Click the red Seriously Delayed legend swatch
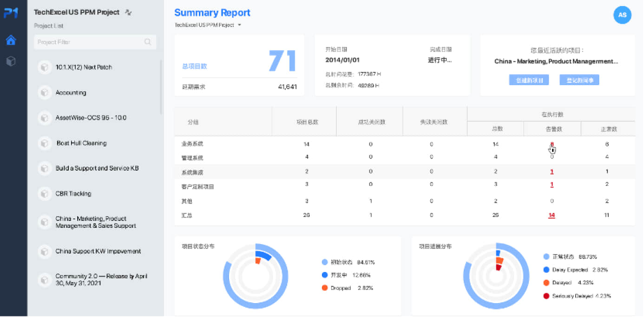Image resolution: width=644 pixels, height=317 pixels. [x=546, y=296]
